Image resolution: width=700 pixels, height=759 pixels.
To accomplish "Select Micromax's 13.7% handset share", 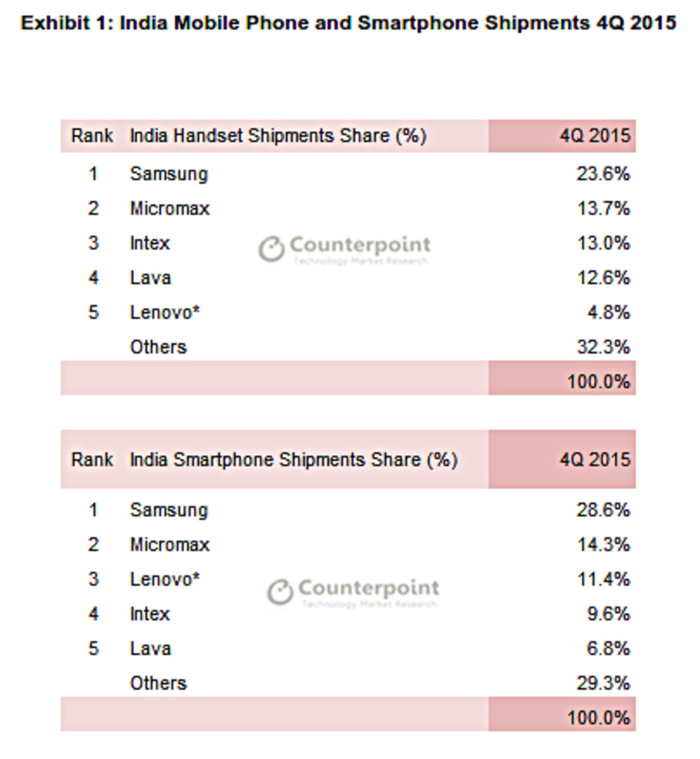I will click(x=603, y=209).
